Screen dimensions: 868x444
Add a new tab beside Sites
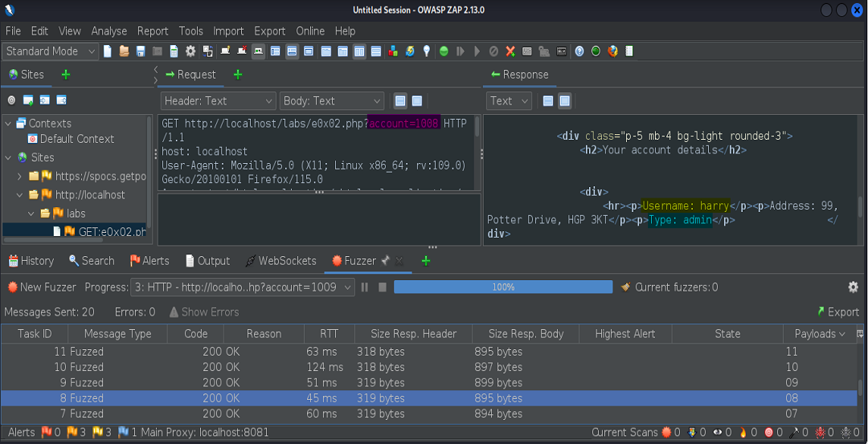65,75
